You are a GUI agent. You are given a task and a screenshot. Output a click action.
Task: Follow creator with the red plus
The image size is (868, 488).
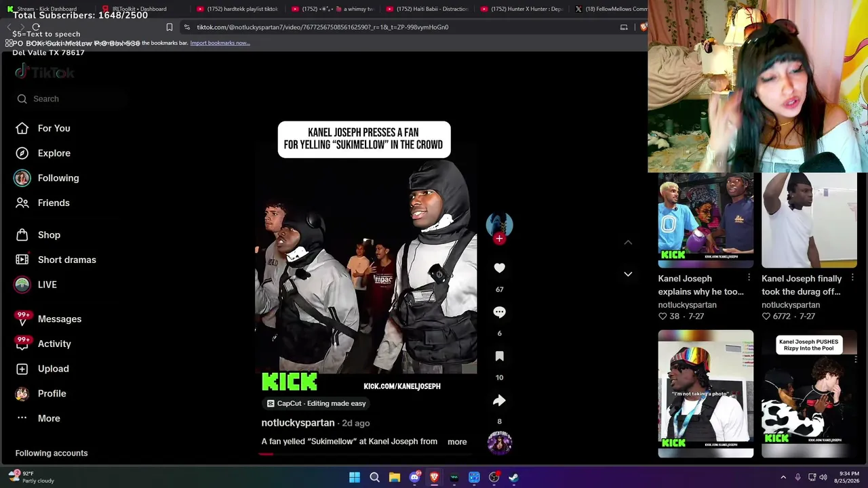499,239
